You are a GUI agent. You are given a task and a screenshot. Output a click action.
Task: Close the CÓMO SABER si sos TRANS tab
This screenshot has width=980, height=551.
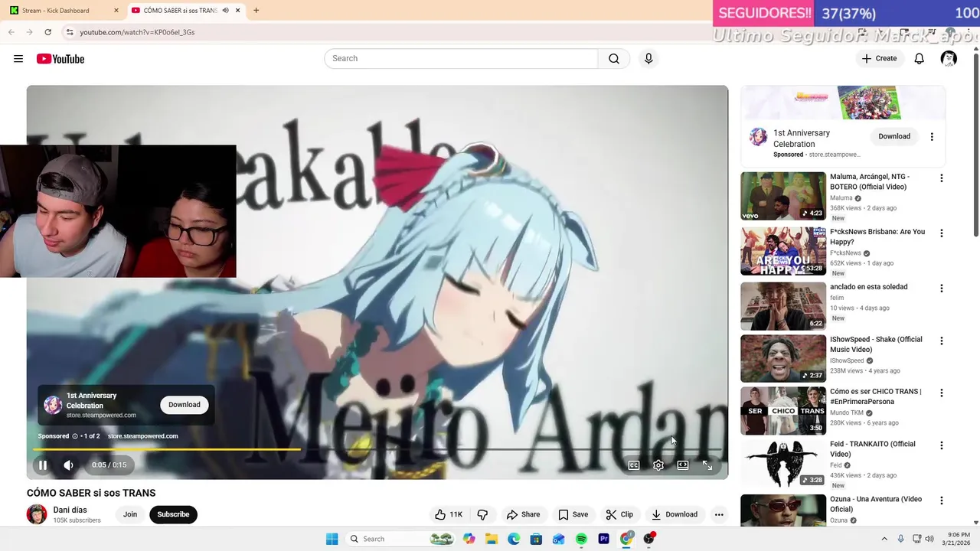[238, 11]
